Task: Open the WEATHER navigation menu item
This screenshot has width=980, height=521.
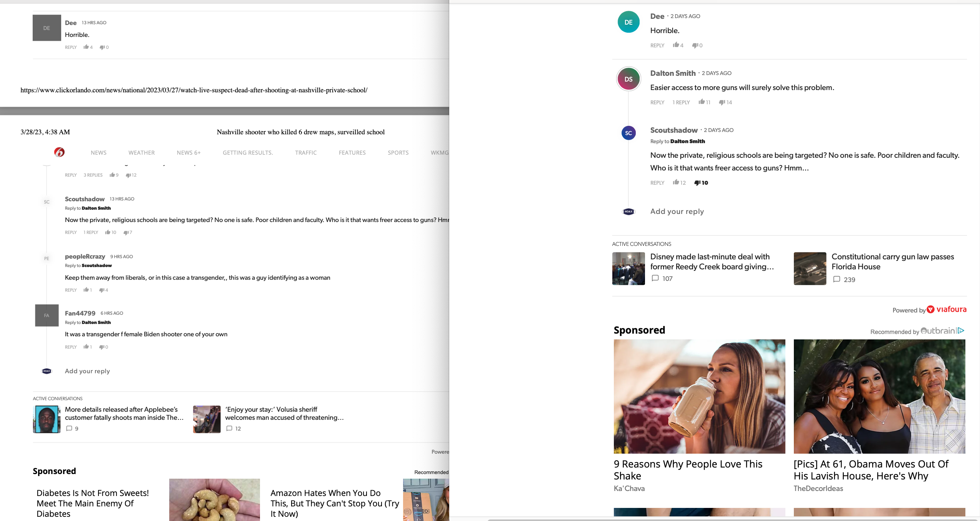Action: pyautogui.click(x=142, y=153)
